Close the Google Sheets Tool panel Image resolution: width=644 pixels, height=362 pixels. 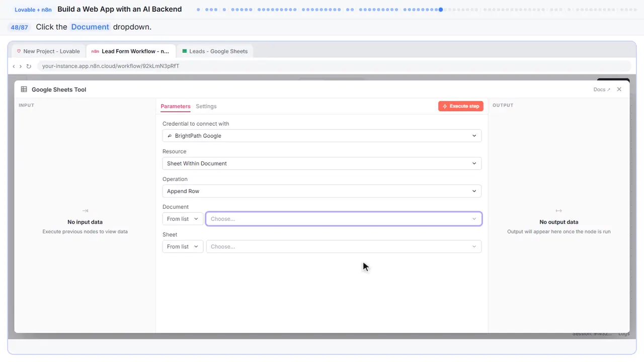click(x=619, y=89)
